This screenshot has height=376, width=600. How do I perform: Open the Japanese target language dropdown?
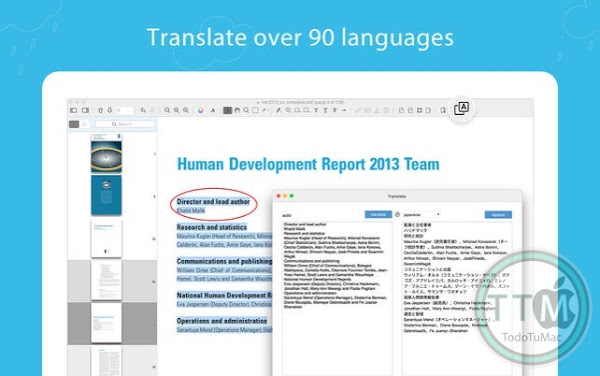coord(421,215)
